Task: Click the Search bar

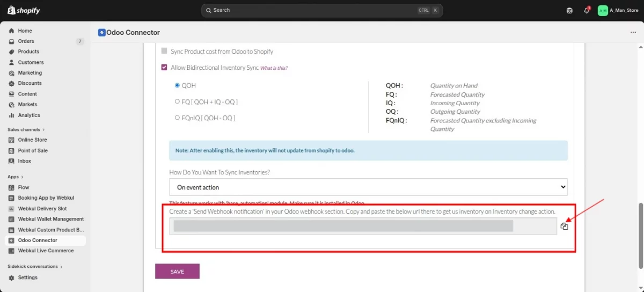Action: (x=322, y=10)
